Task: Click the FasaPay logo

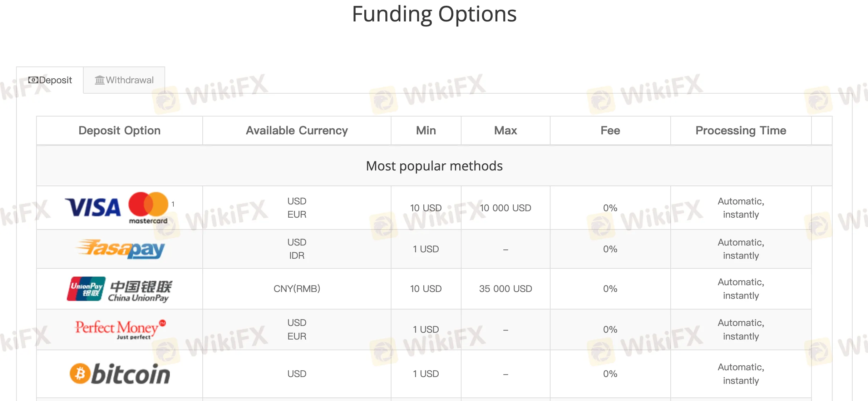Action: (120, 249)
